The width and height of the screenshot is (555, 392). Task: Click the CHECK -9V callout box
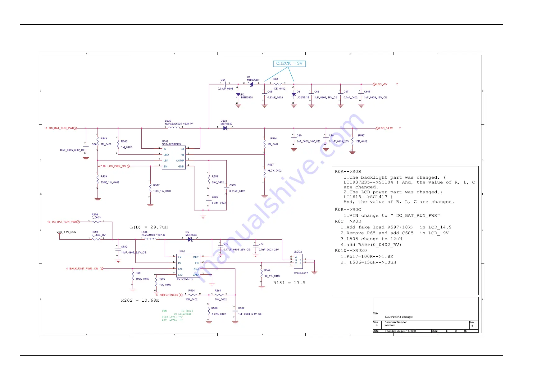289,64
